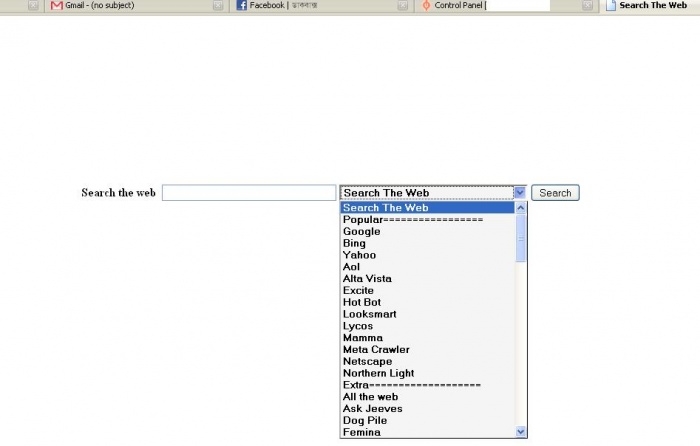Select the Extra separator entry
Image resolution: width=700 pixels, height=446 pixels.
coord(427,385)
